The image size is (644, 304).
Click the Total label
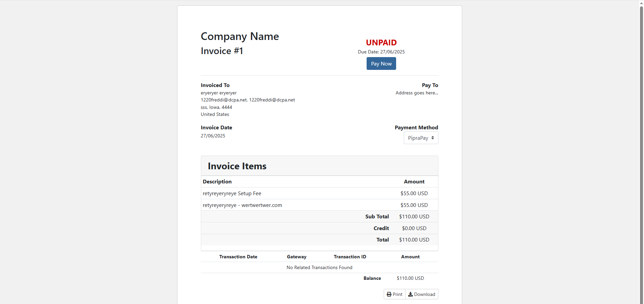(x=382, y=240)
